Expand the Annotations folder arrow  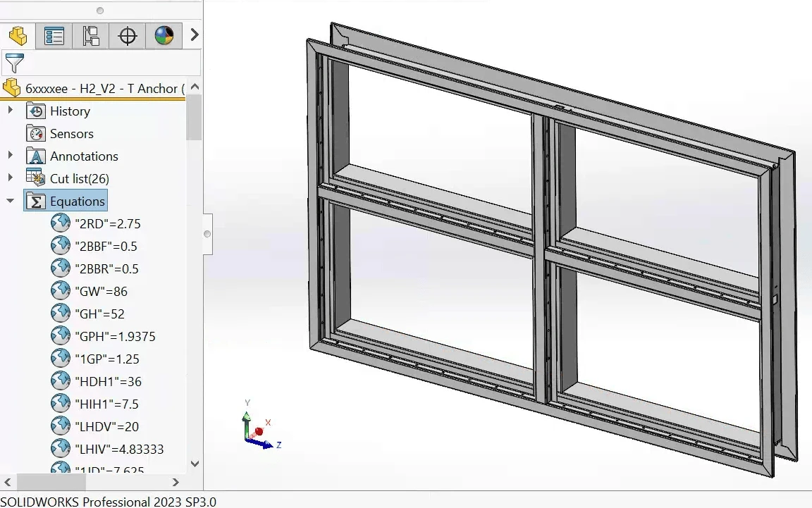(10, 156)
